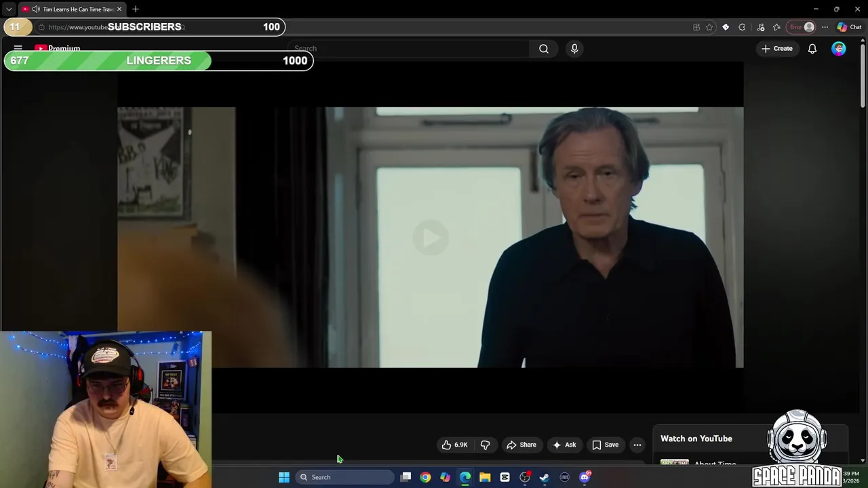Open browser settings and more menu
Image resolution: width=868 pixels, height=488 pixels.
tap(825, 27)
